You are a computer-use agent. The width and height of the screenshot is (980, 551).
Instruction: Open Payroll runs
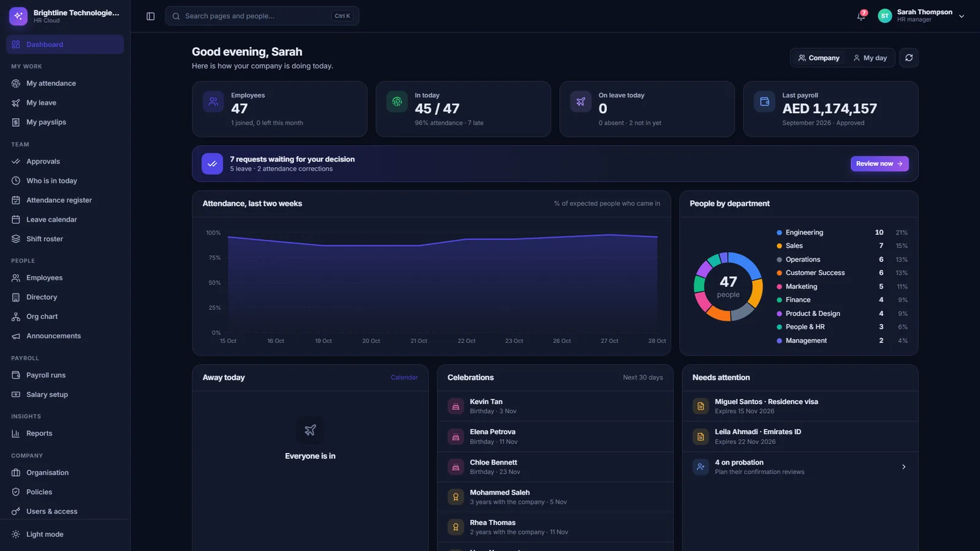[x=65, y=375]
